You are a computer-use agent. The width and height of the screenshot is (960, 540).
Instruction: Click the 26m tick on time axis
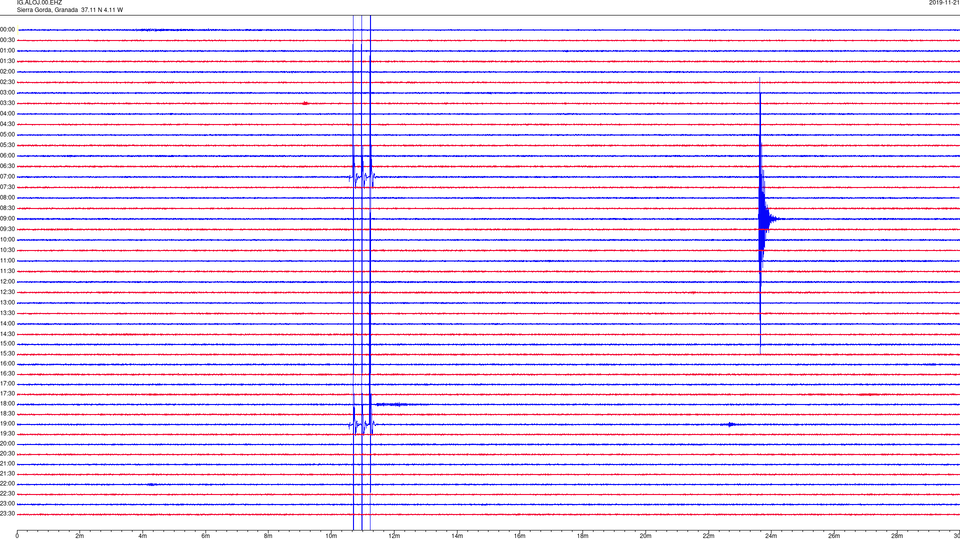pos(834,536)
